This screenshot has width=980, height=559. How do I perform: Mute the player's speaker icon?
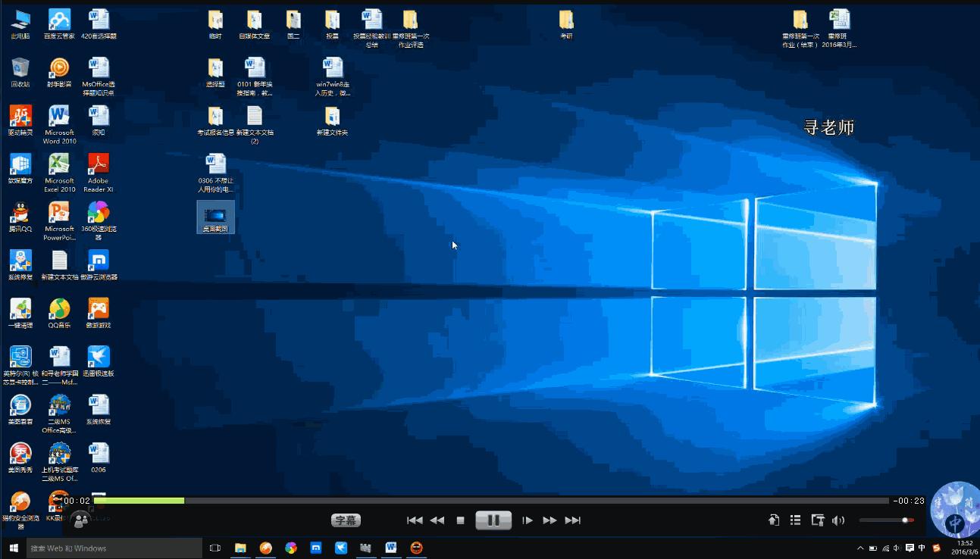coord(838,520)
